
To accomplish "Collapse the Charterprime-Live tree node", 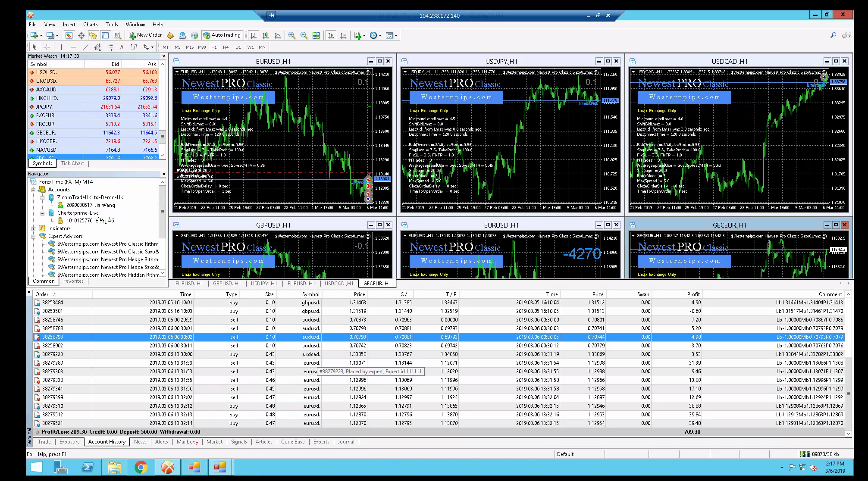I will [43, 213].
